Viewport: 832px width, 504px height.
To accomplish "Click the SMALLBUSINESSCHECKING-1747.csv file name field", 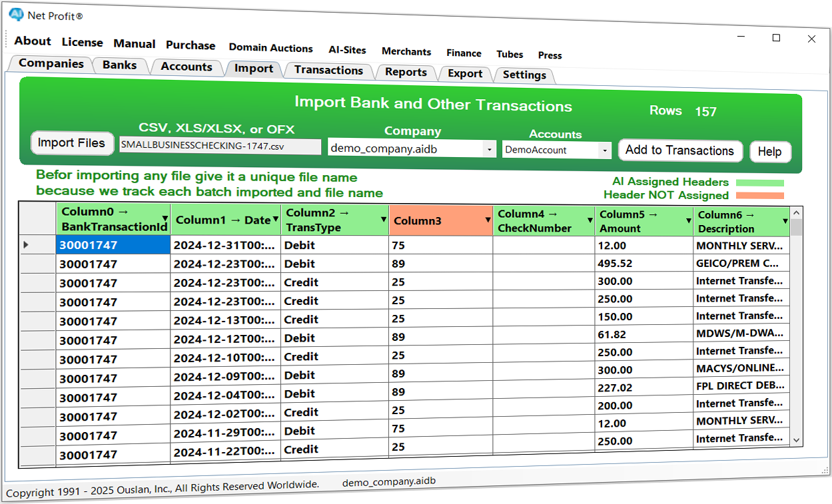I will (220, 146).
